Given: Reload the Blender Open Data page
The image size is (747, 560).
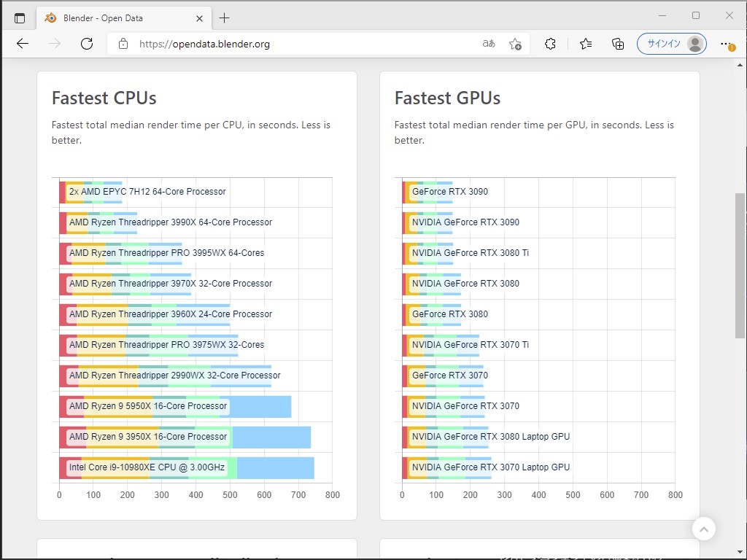Looking at the screenshot, I should click(87, 44).
